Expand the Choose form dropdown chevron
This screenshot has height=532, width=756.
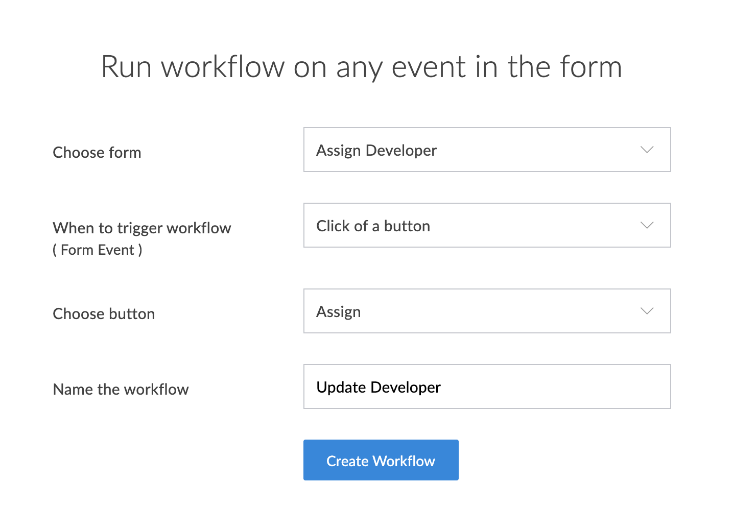(x=647, y=150)
